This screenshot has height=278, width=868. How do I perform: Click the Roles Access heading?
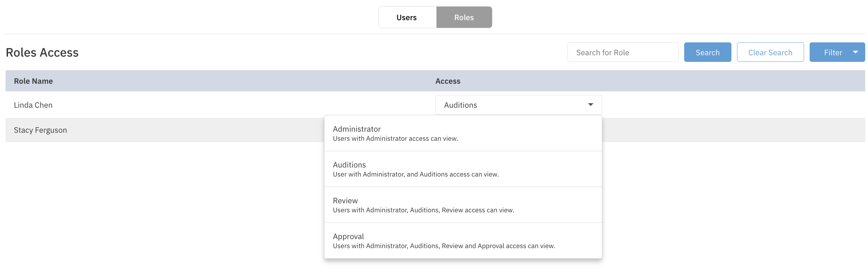point(42,52)
